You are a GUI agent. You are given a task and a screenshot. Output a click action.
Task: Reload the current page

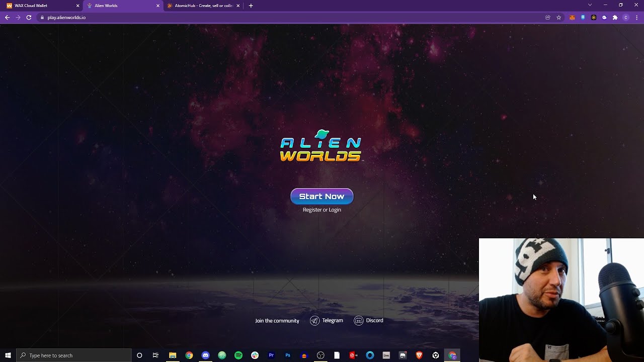[29, 17]
